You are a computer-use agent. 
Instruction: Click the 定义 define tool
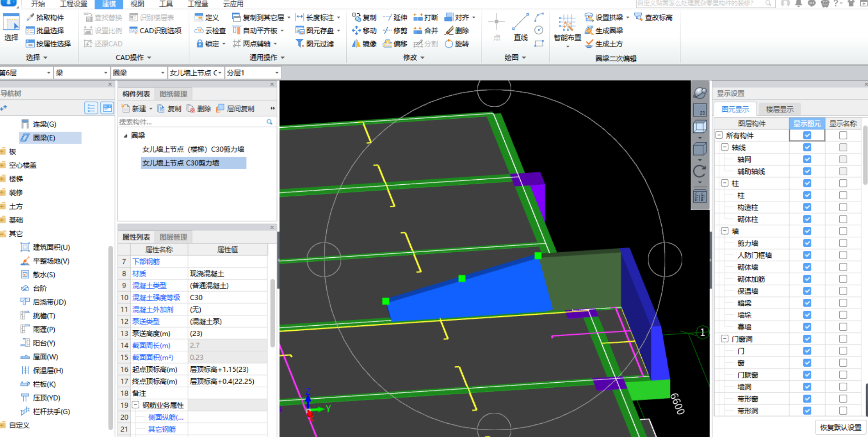tap(207, 17)
